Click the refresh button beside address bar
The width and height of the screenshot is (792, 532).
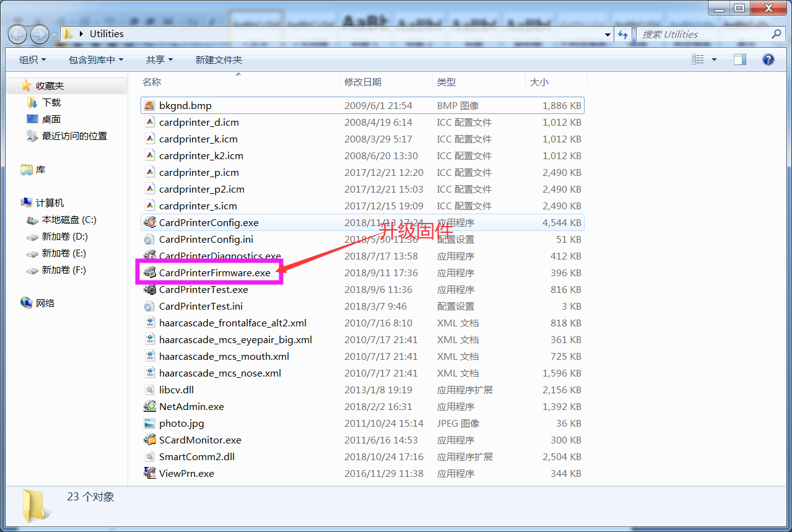click(x=623, y=34)
